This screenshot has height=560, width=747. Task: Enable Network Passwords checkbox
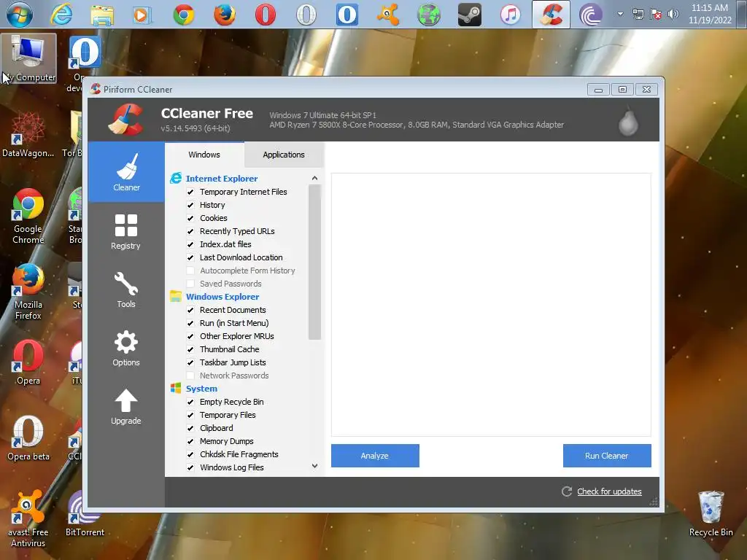(x=190, y=376)
